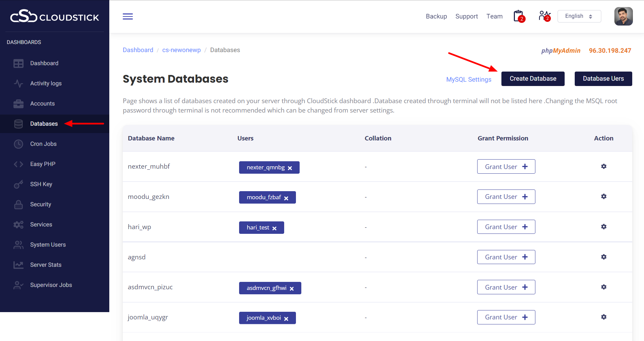This screenshot has height=341, width=644.
Task: Click the CloudStick logo
Action: [x=54, y=16]
